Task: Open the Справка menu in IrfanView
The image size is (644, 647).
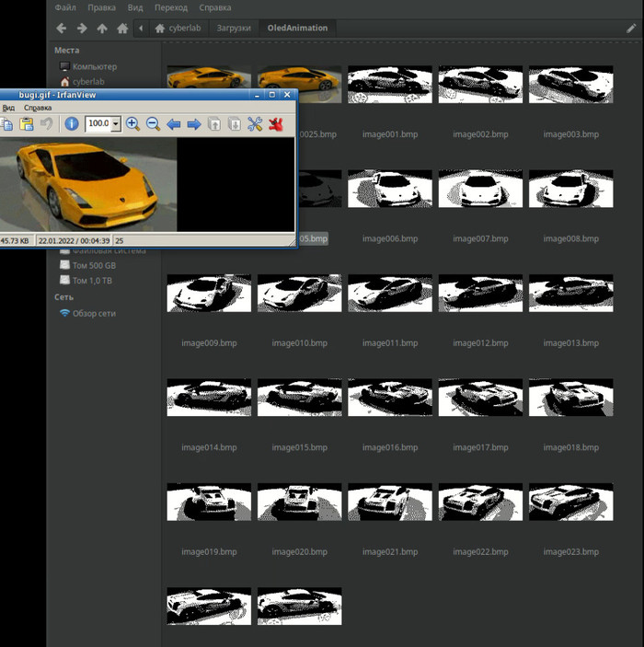Action: click(38, 108)
